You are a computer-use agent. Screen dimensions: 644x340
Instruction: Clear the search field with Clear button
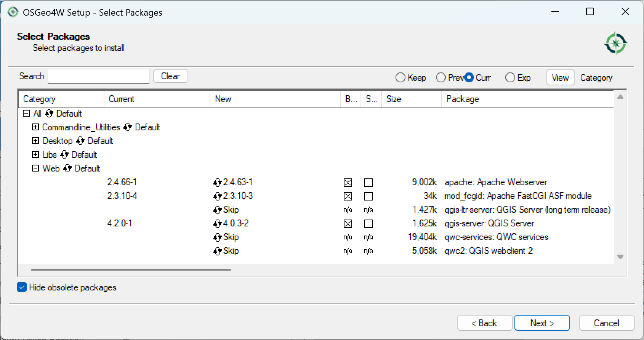pyautogui.click(x=170, y=76)
